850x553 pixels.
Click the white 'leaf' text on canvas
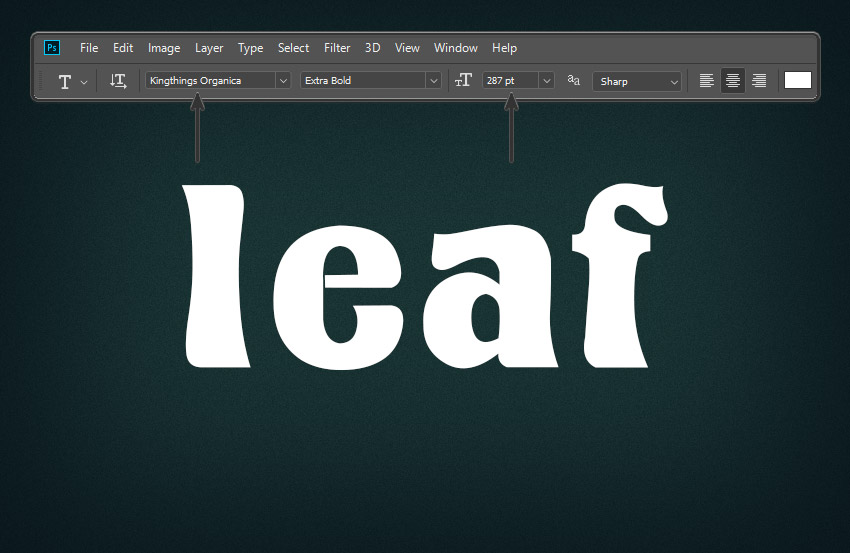[x=426, y=276]
